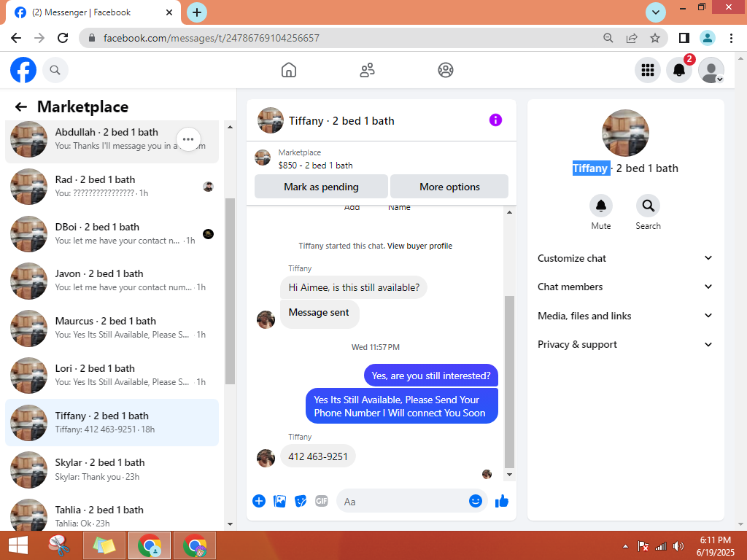Click Mark as pending button
This screenshot has height=560, width=747.
(321, 187)
